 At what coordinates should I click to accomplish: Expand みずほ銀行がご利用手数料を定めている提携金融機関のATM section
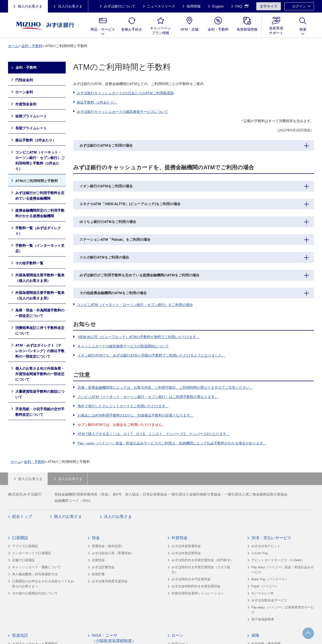click(194, 275)
